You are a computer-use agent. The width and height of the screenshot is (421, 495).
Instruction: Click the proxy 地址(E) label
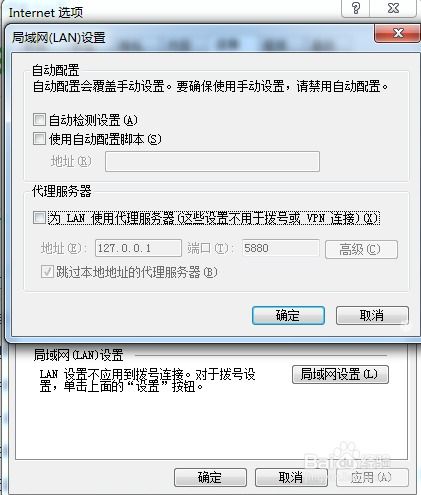(64, 248)
